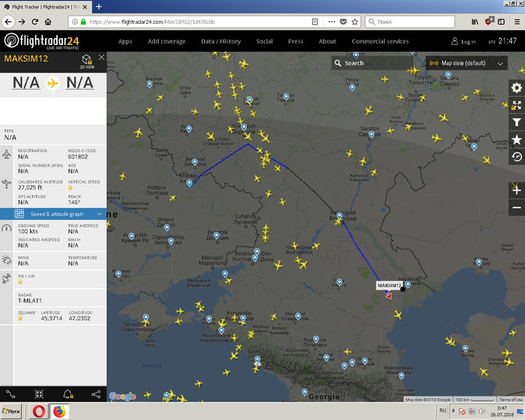Viewport: 525px width, 420px height.
Task: Open browser page actions ellipsis
Action: pyautogui.click(x=331, y=22)
